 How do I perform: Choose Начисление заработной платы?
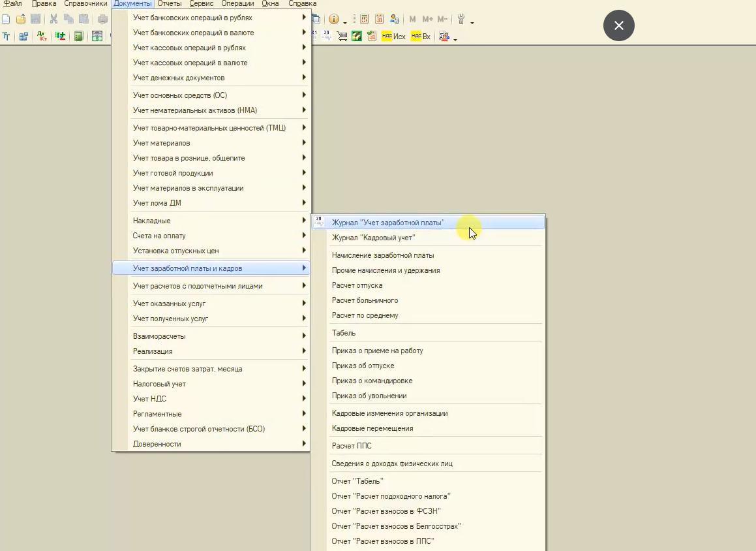(x=428, y=255)
